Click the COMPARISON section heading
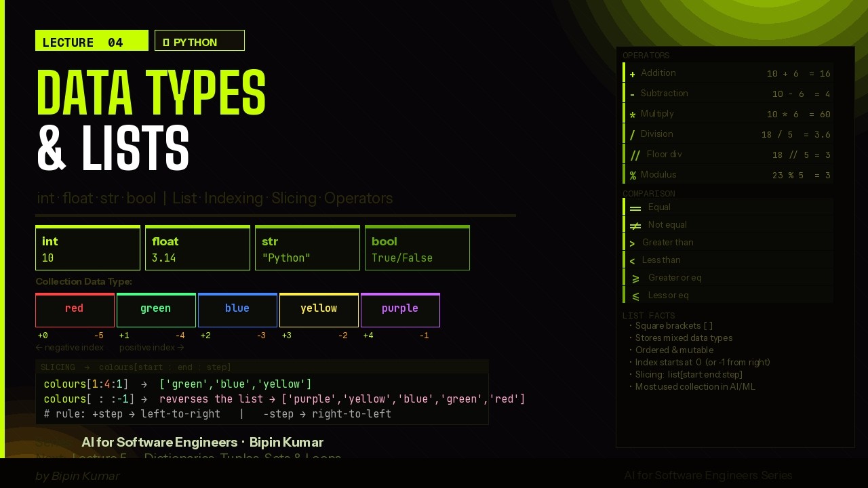This screenshot has width=868, height=488. tap(648, 194)
